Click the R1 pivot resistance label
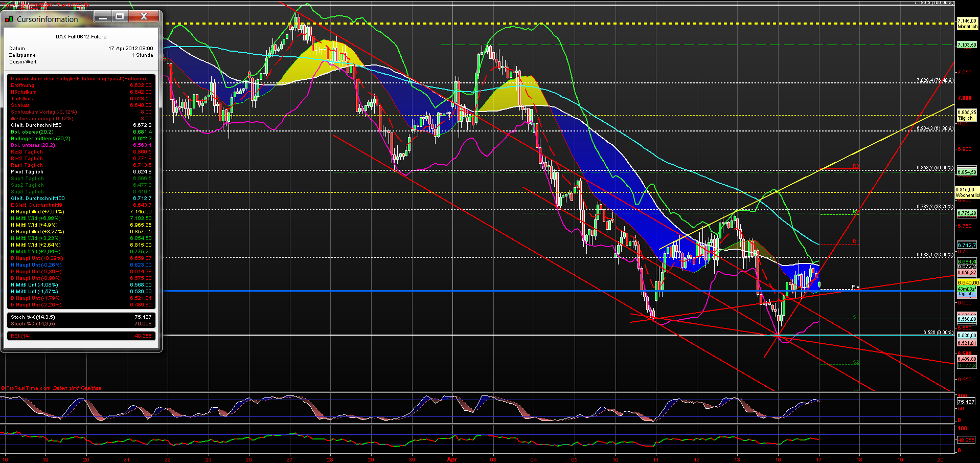The width and height of the screenshot is (980, 463). (856, 241)
